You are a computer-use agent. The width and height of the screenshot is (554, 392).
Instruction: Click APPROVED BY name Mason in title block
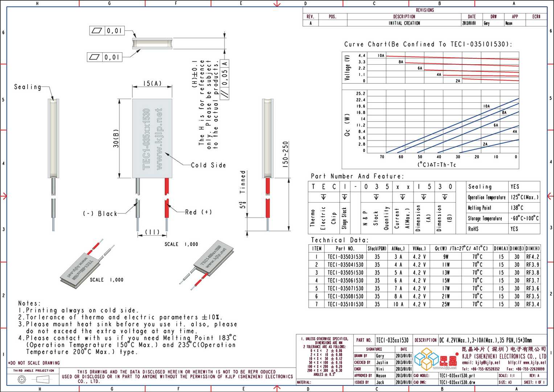[x=381, y=376]
